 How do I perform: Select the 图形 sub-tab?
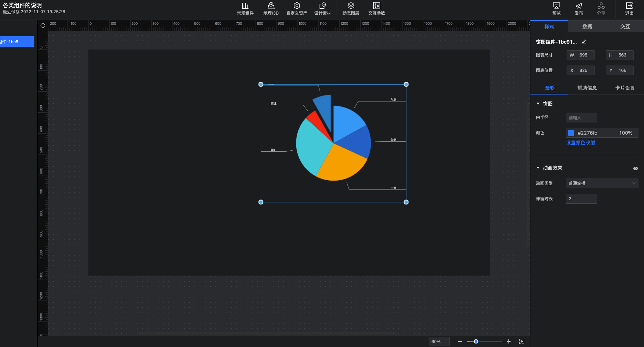tap(549, 88)
